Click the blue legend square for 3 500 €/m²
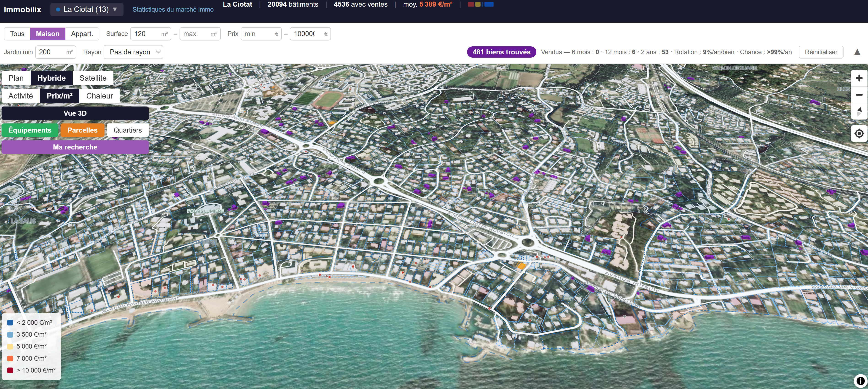 pos(10,334)
